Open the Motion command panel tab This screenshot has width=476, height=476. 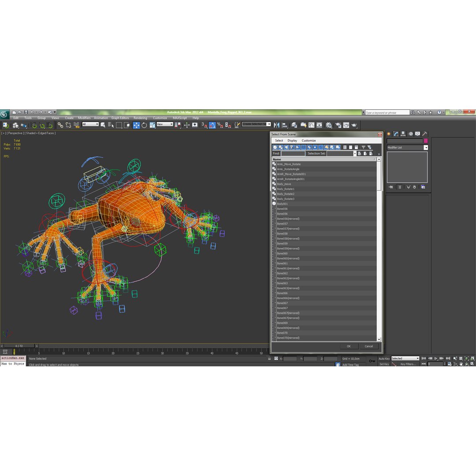411,134
